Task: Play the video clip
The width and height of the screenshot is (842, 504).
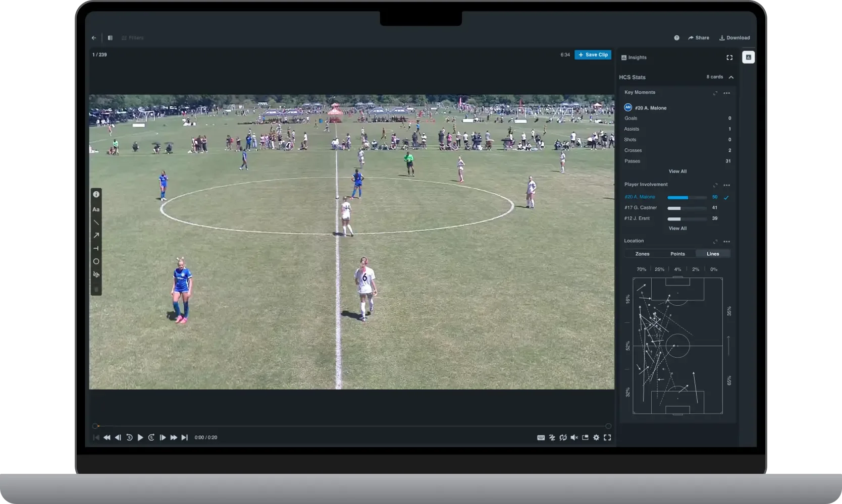Action: 140,437
